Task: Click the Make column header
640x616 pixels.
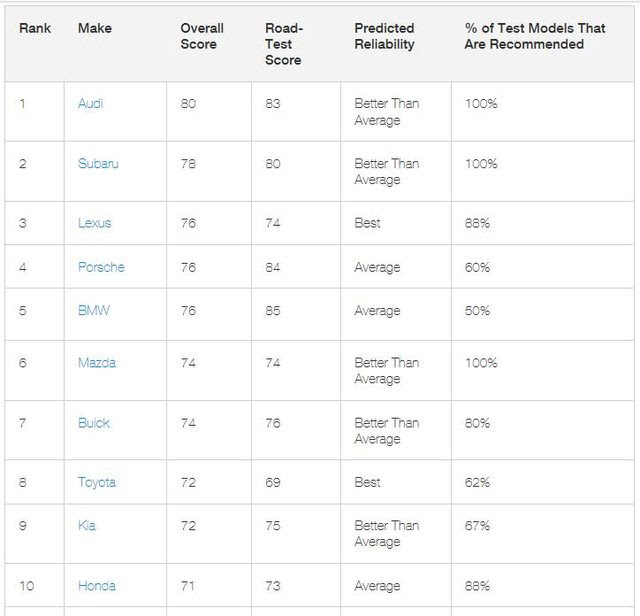Action: pos(95,28)
